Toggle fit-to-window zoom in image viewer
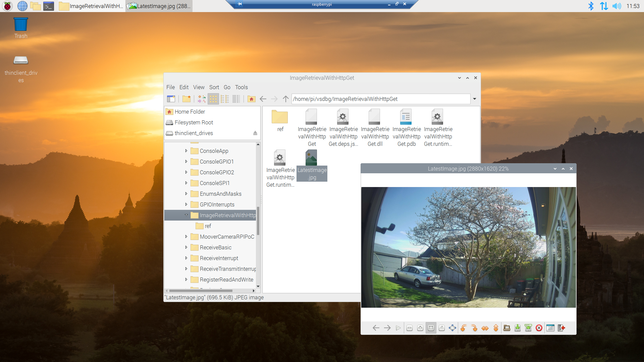This screenshot has height=362, width=644. [x=431, y=328]
